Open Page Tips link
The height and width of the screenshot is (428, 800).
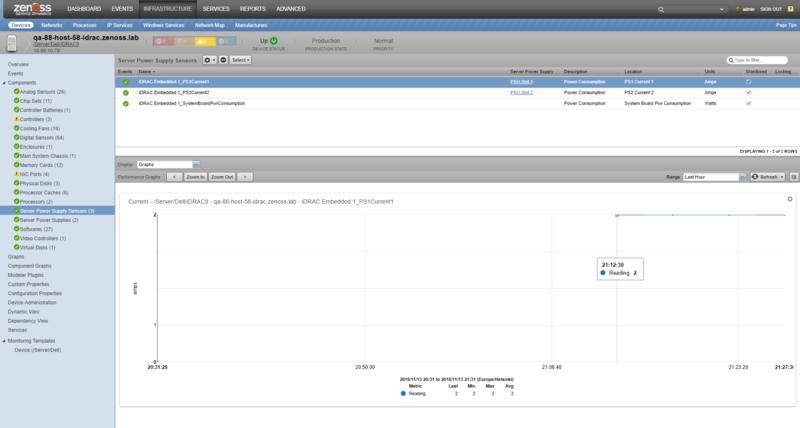[786, 25]
